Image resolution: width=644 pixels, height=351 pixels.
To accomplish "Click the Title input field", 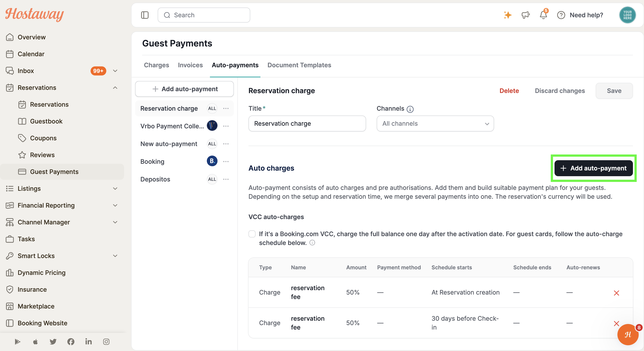I will [x=307, y=123].
